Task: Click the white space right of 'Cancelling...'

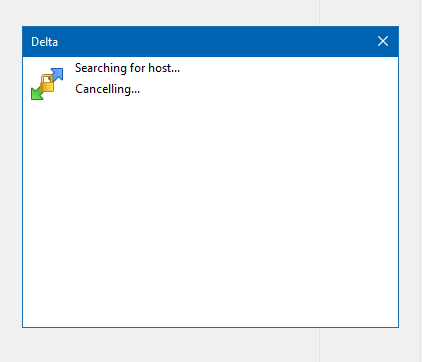Action: (x=267, y=89)
